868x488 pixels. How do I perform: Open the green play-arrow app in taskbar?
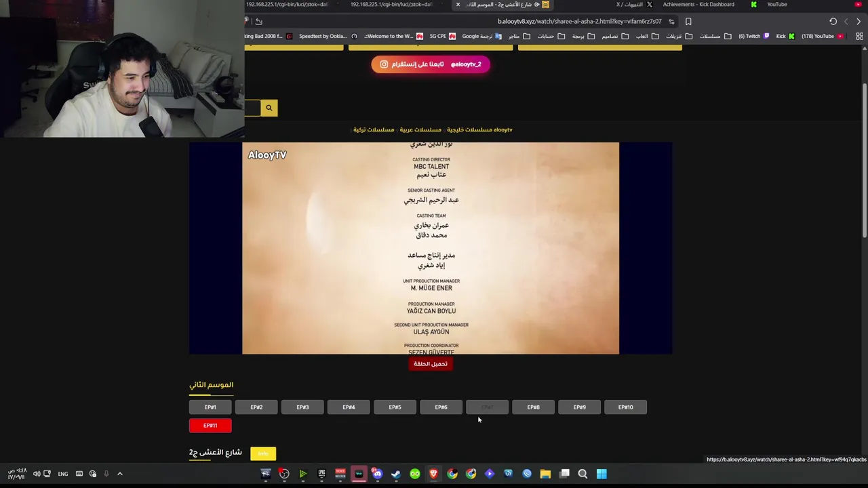tap(303, 474)
